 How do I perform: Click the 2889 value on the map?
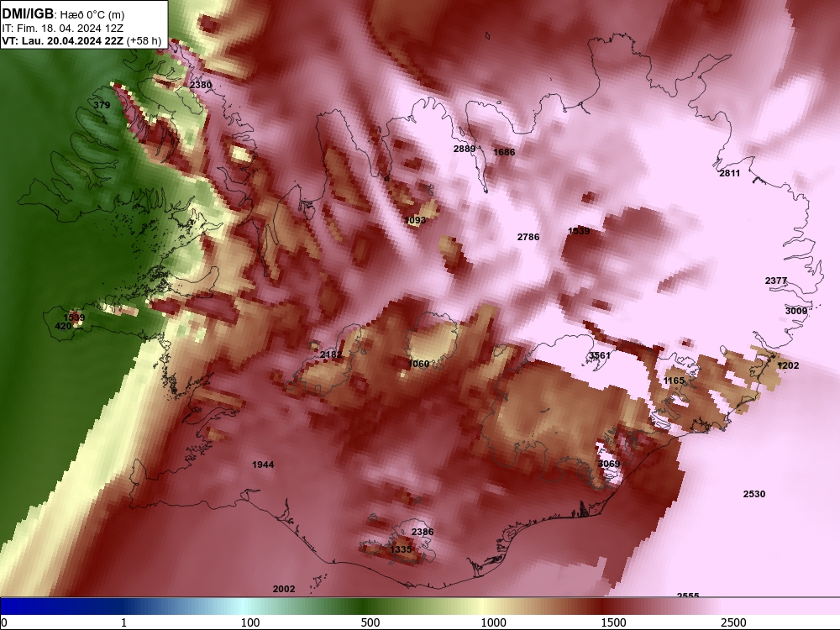(465, 149)
